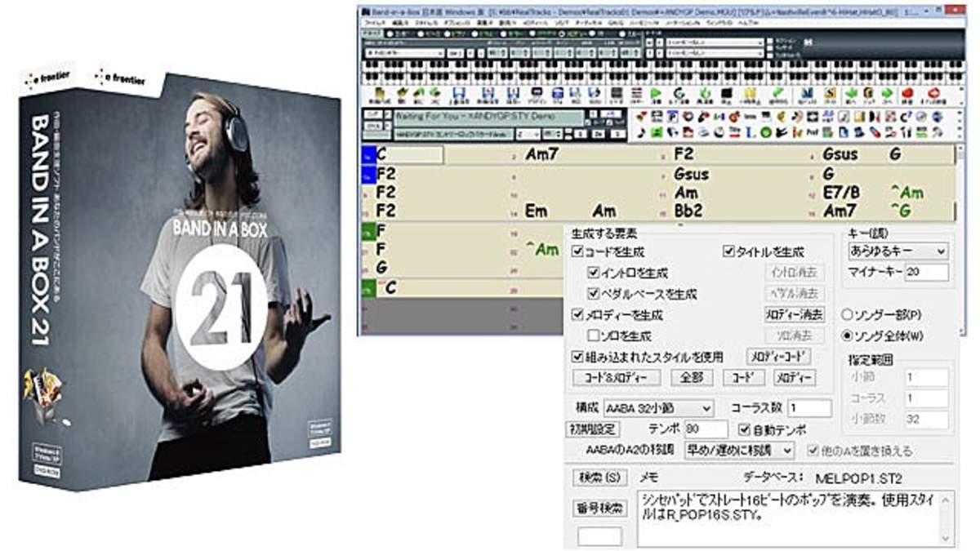This screenshot has width=980, height=551.
Task: Click the 初期設定 button
Action: pos(594,429)
